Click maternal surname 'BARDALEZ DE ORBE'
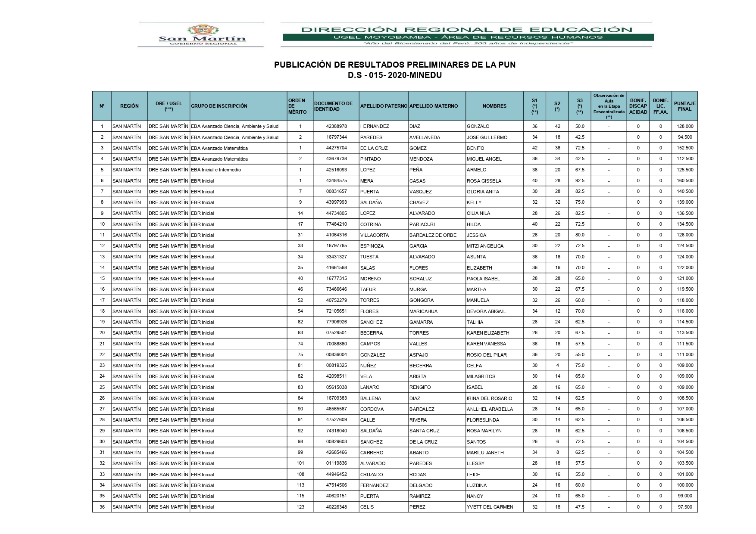 [x=433, y=235]
